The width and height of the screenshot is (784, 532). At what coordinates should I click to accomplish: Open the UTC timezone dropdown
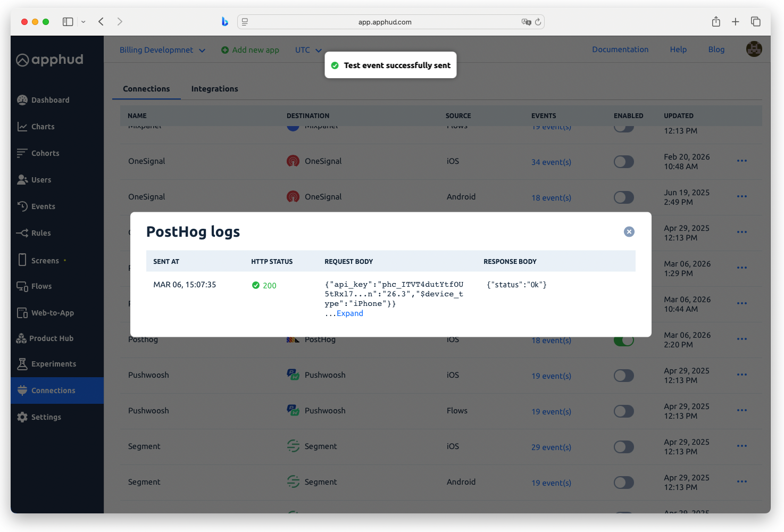click(308, 50)
